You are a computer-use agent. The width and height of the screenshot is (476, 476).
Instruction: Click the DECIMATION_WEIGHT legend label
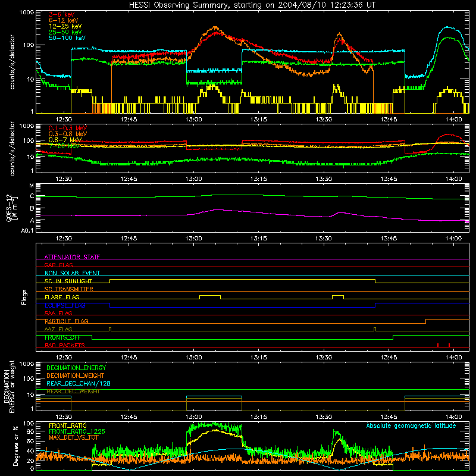point(76,375)
